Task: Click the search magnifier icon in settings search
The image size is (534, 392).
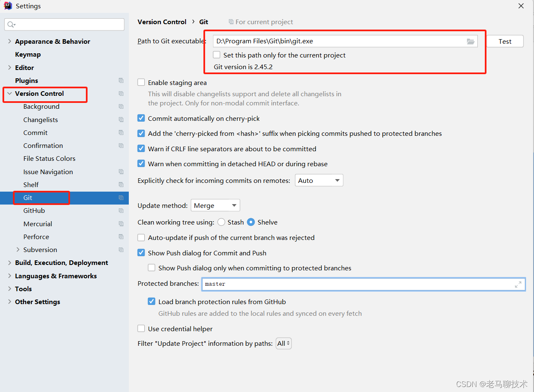Action: point(11,25)
